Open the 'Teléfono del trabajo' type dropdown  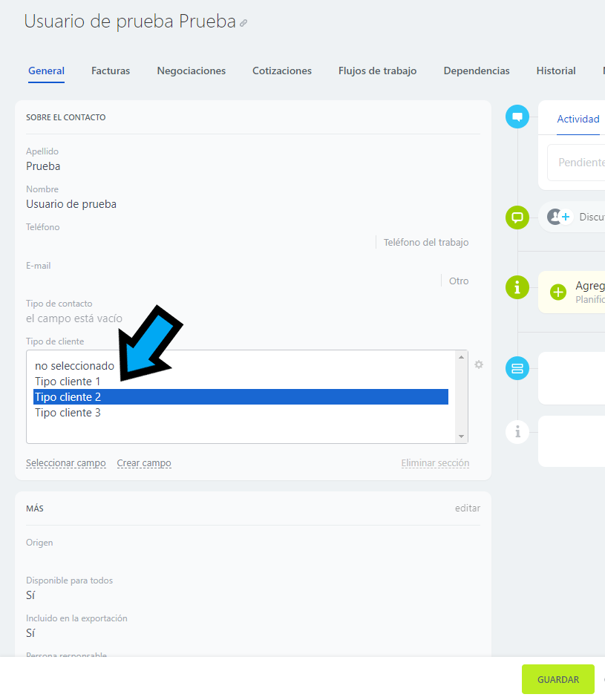click(x=426, y=243)
